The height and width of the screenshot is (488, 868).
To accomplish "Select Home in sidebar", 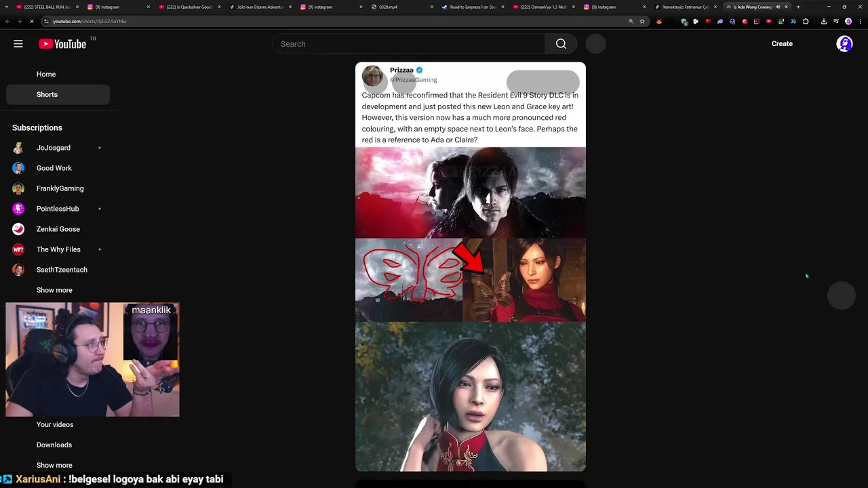I will pos(58,74).
